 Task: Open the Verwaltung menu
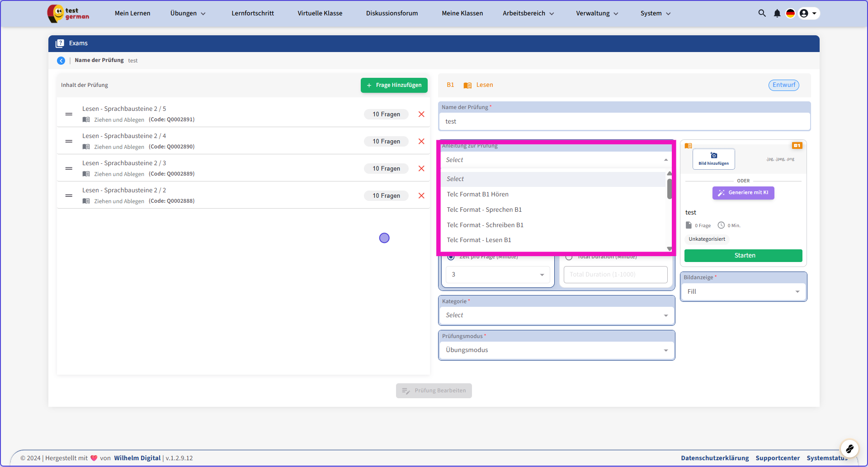pos(597,13)
